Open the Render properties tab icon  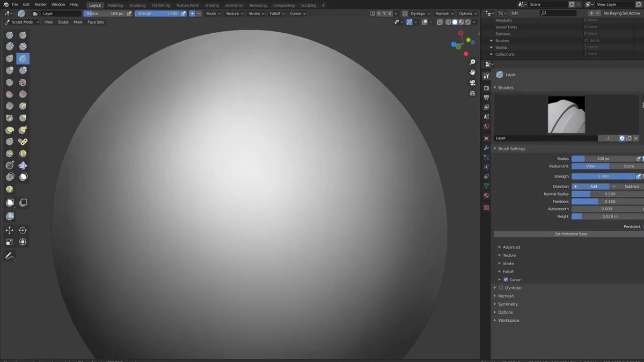pos(486,87)
